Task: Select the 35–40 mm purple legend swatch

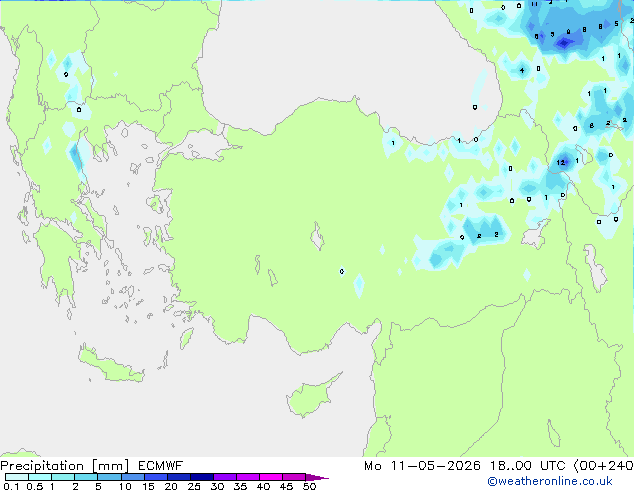Action: tap(248, 477)
